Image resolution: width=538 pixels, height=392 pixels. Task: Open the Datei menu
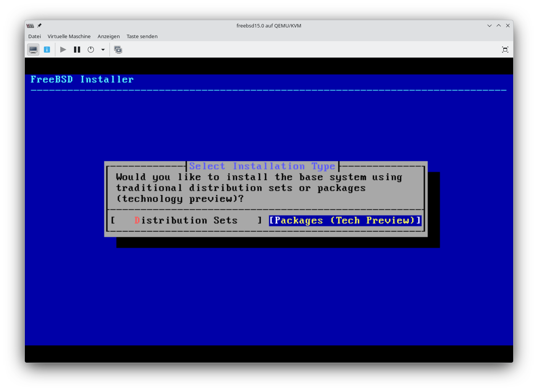tap(34, 36)
